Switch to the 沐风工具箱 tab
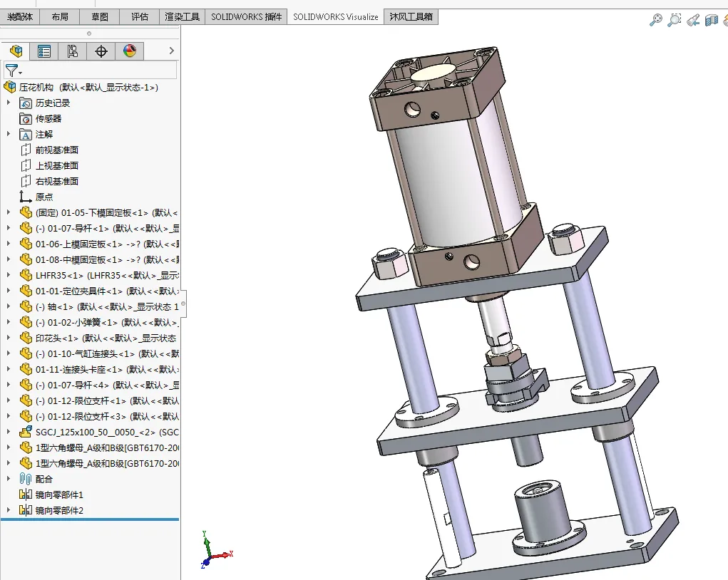The image size is (728, 580). click(411, 17)
